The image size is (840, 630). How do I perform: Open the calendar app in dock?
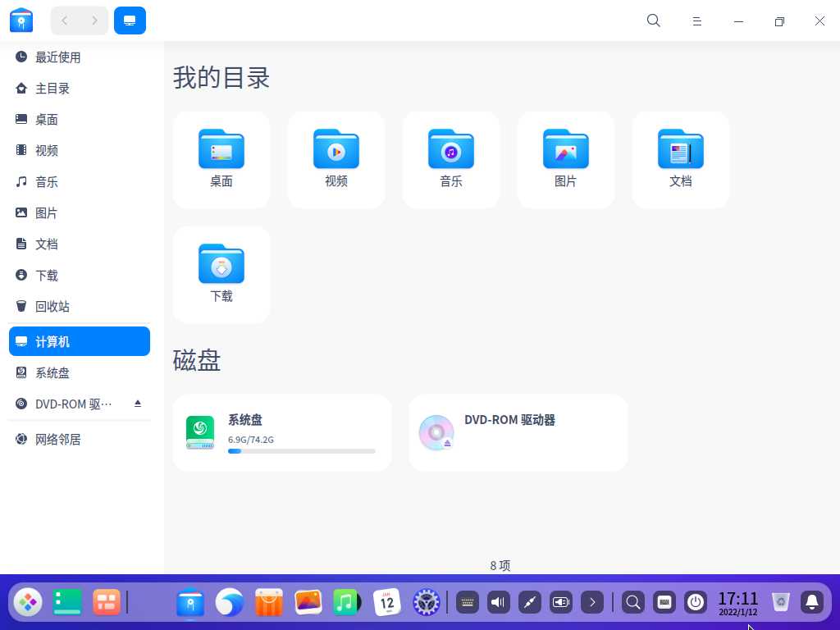tap(387, 602)
